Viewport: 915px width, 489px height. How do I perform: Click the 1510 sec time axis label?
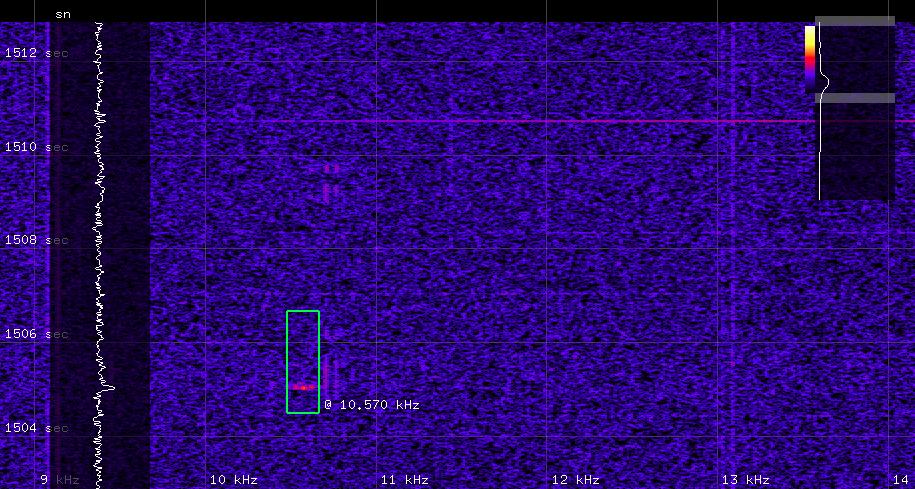point(36,147)
